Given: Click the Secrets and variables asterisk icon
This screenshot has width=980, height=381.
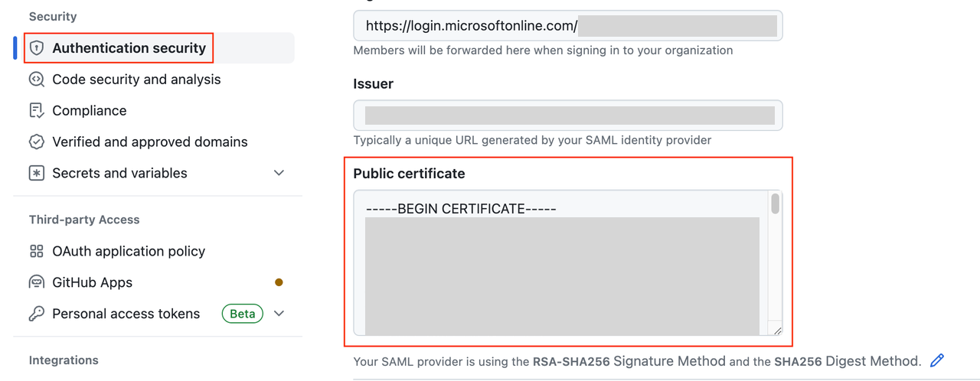Looking at the screenshot, I should (x=36, y=174).
